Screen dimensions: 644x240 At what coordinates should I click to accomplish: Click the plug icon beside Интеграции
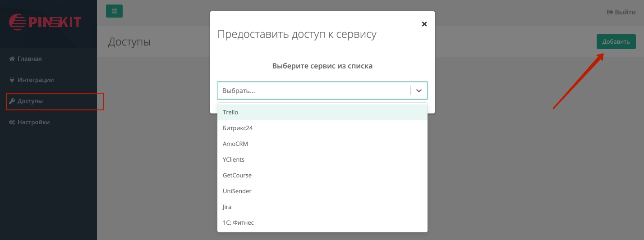[12, 80]
